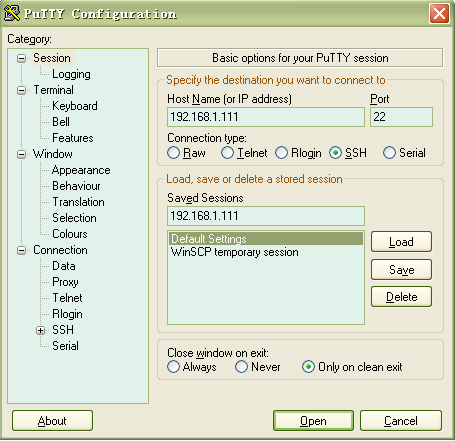Viewport: 455px width, 441px height.
Task: Open the Colours settings category
Action: click(x=70, y=234)
